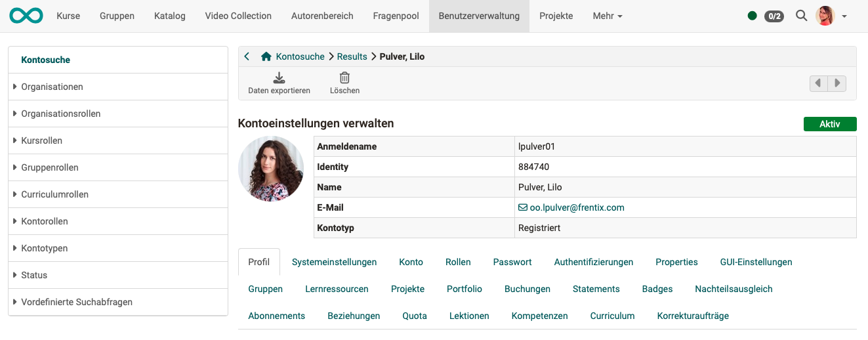Open Autorenbereich in navigation

pos(322,16)
